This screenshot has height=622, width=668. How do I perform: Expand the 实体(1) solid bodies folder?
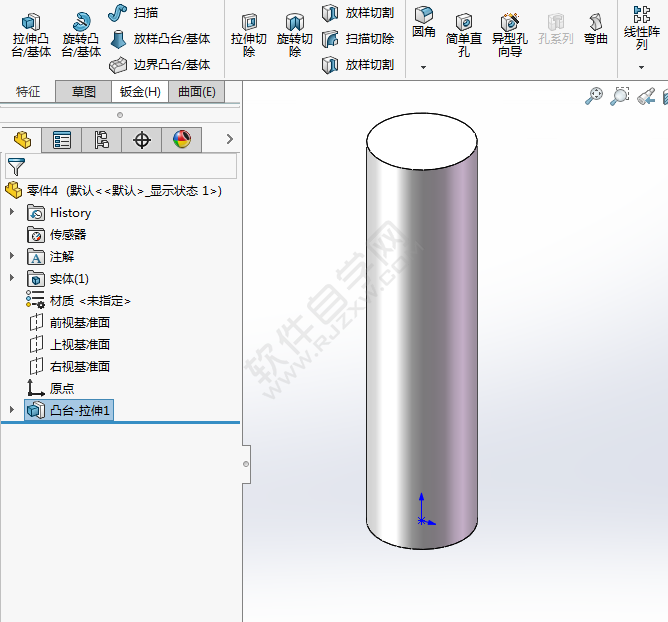click(x=12, y=278)
